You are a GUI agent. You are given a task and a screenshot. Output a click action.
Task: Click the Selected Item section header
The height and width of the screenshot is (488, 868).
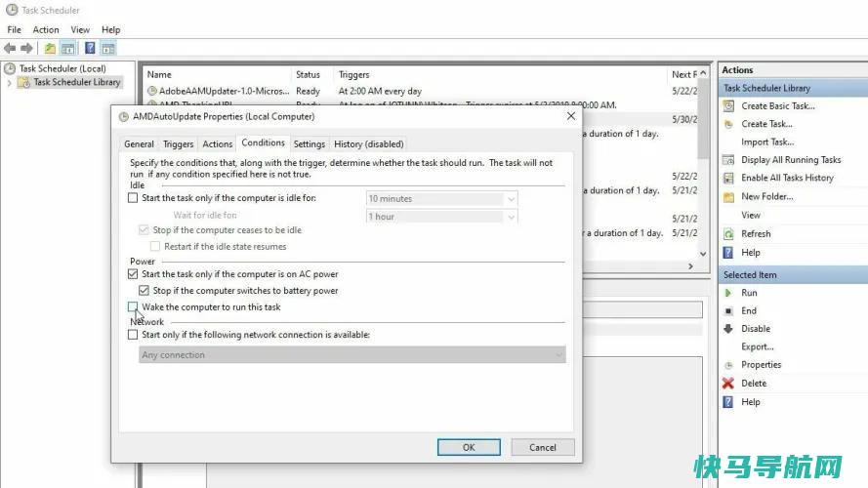(793, 275)
